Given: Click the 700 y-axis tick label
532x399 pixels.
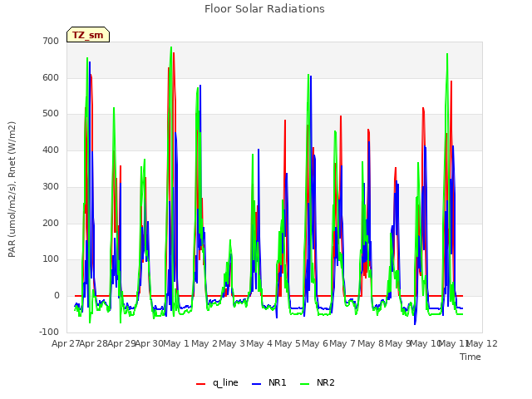Looking at the screenshot, I should (51, 42).
